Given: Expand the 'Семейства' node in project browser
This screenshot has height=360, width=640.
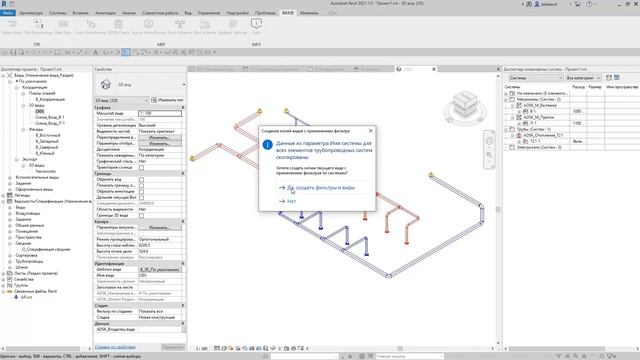Looking at the screenshot, I should tap(4, 279).
